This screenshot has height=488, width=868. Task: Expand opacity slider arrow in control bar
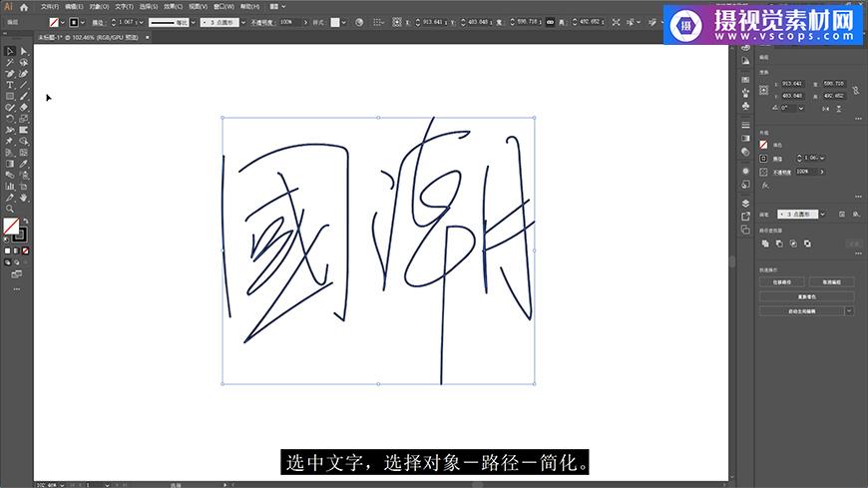pos(305,22)
